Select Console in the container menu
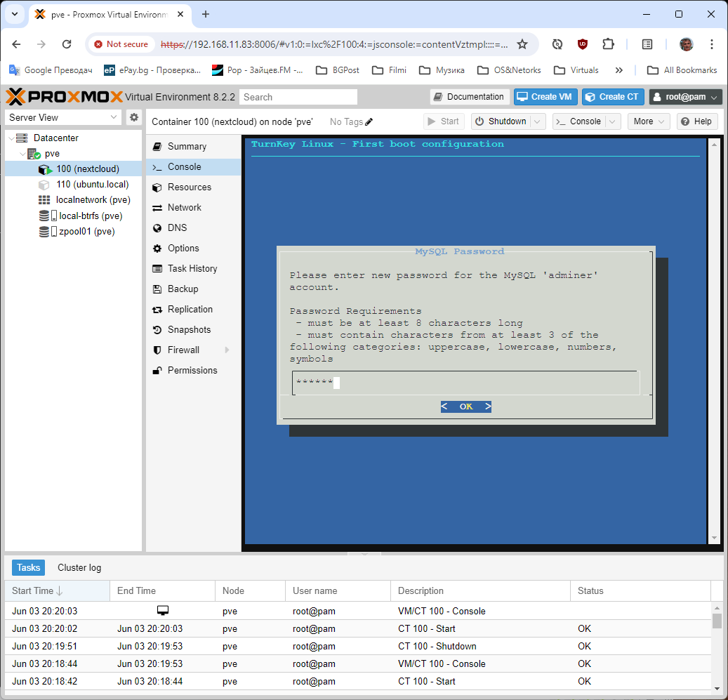The image size is (728, 700). pos(194,166)
